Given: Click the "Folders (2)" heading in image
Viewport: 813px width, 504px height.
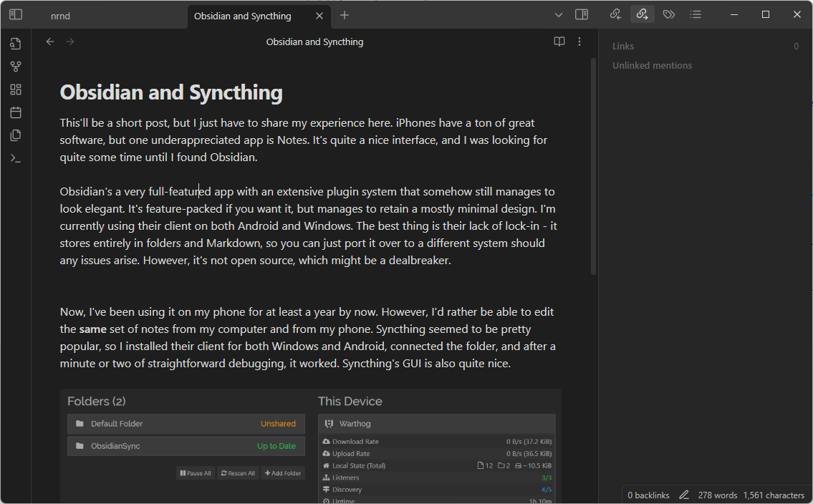Looking at the screenshot, I should point(97,402).
